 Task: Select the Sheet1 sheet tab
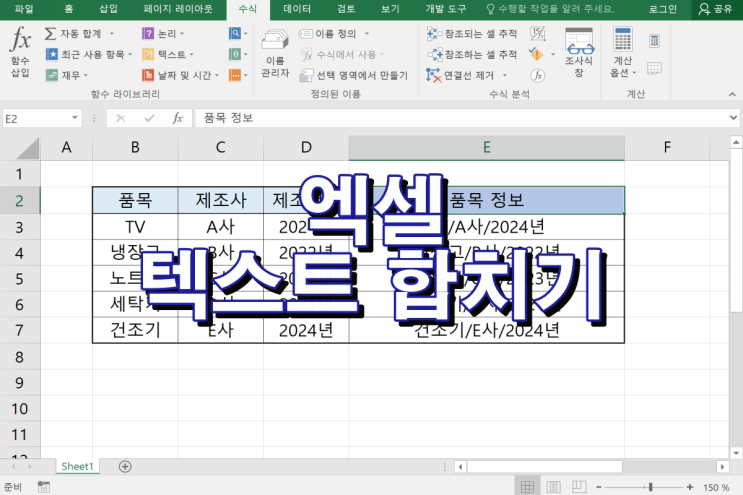77,467
